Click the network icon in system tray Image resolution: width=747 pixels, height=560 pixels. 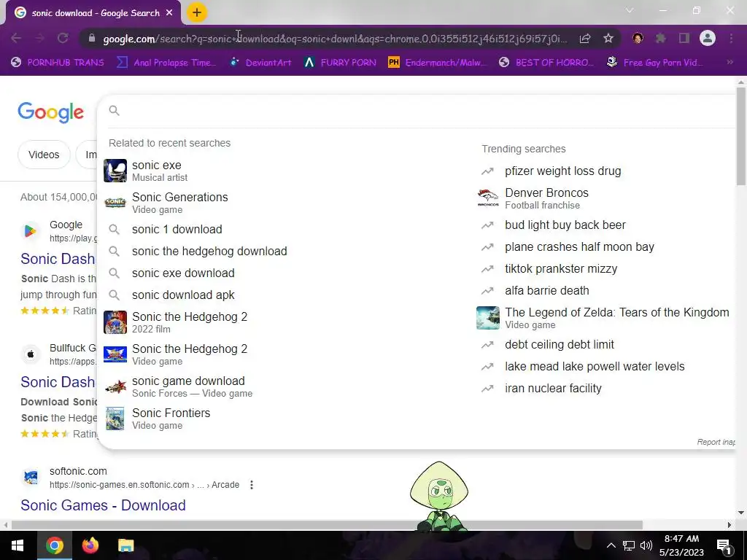point(629,545)
